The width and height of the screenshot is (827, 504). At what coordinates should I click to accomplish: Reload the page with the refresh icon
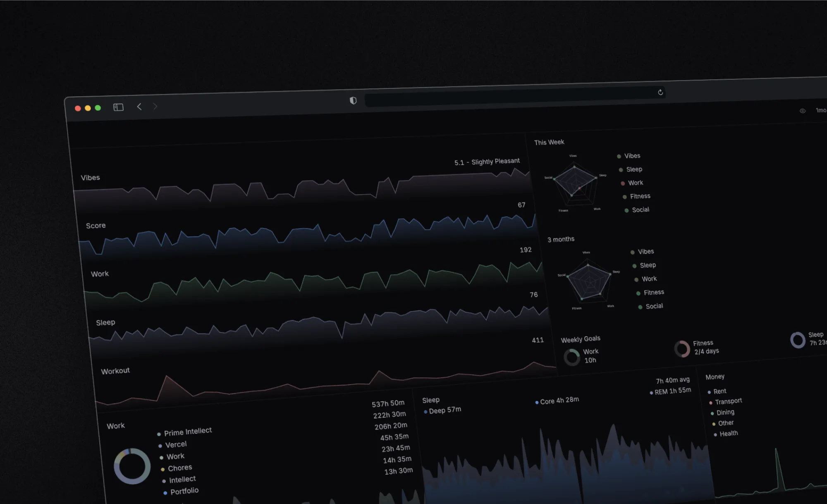tap(660, 92)
